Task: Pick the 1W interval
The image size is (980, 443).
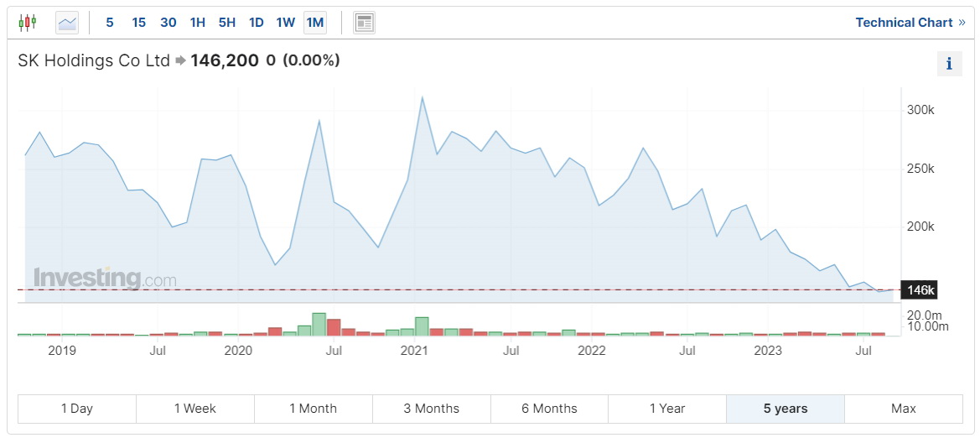Action: click(x=286, y=23)
